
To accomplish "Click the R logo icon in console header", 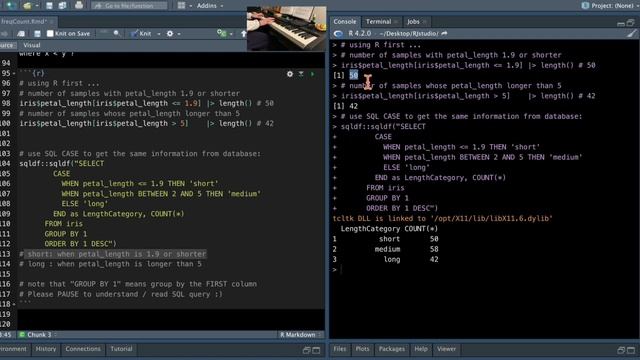I will pyautogui.click(x=338, y=33).
